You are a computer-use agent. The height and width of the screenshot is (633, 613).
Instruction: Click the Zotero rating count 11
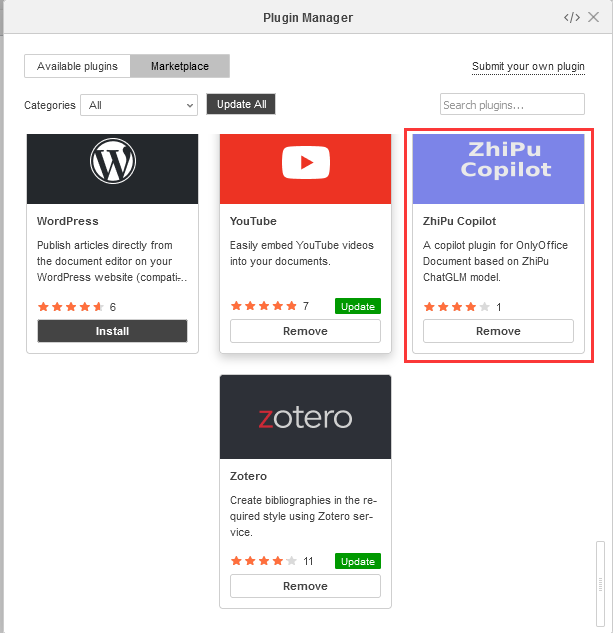(x=308, y=561)
